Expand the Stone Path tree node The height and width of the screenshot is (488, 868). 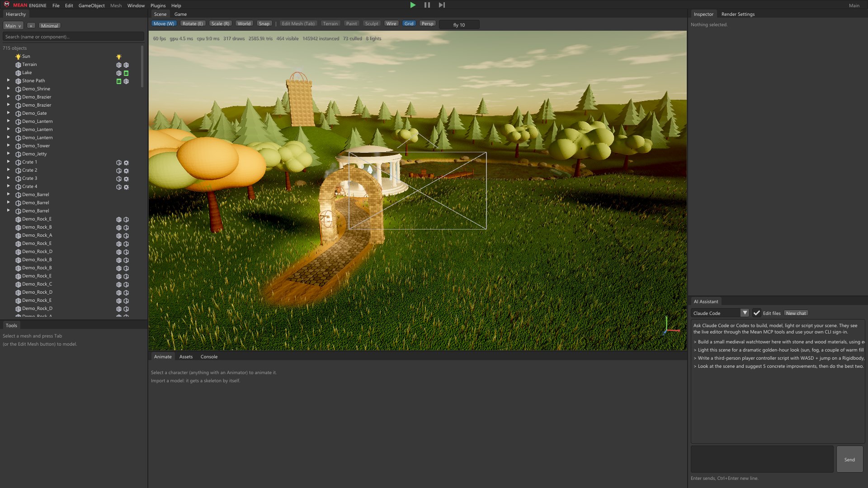[8, 80]
